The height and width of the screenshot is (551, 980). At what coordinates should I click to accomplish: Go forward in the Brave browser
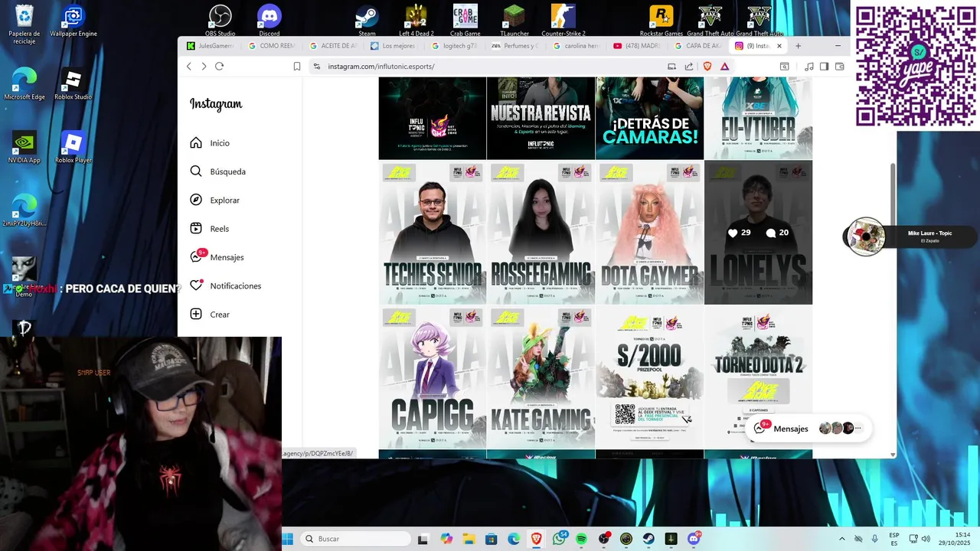click(x=204, y=67)
